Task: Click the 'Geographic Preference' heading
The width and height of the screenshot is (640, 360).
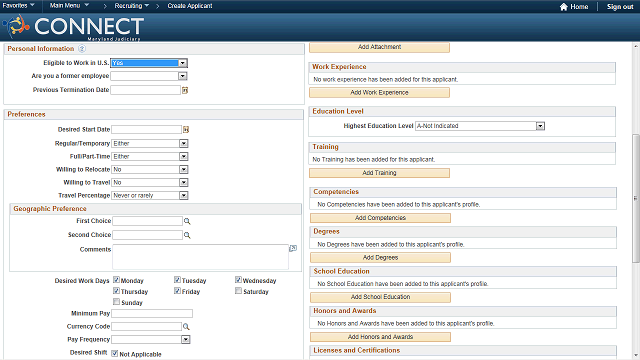Action: (x=50, y=209)
